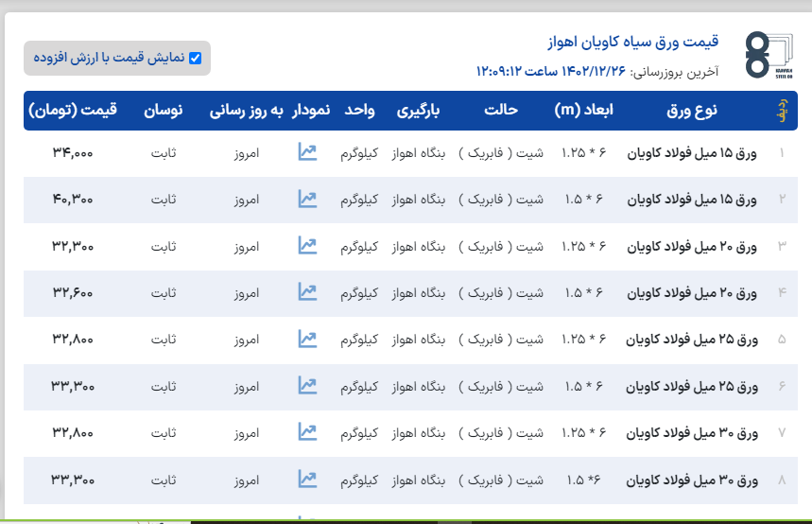Click the 40,300 price cell

click(x=73, y=200)
